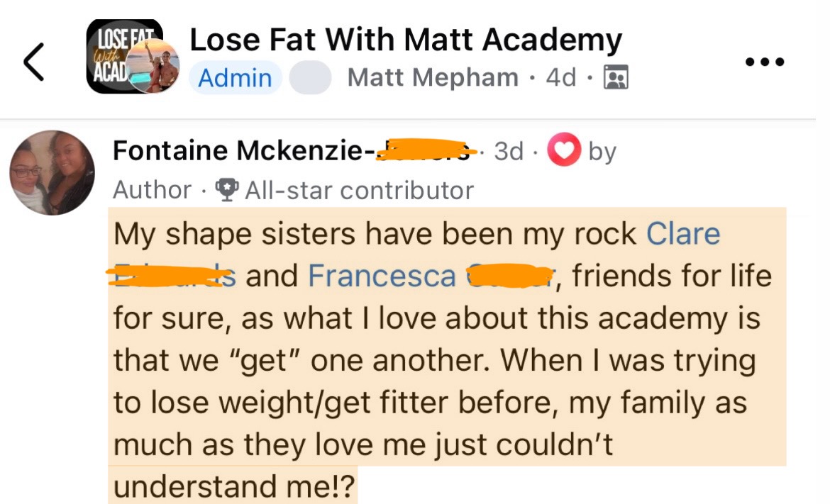
Task: Tap the Author label under commenter name
Action: coord(152,190)
